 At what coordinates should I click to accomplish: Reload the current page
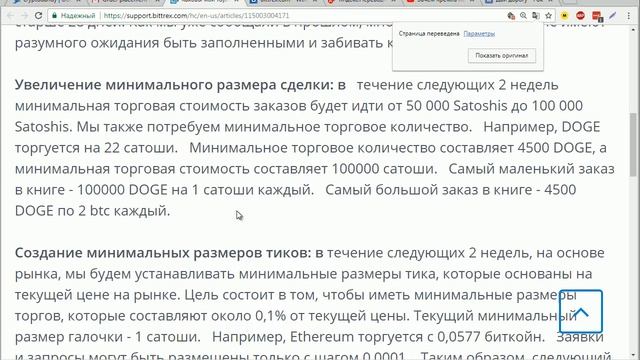[x=38, y=16]
